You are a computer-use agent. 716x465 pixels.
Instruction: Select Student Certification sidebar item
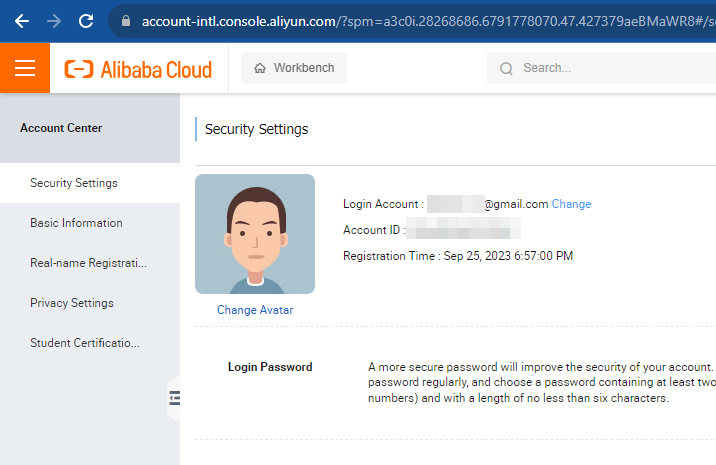(85, 343)
